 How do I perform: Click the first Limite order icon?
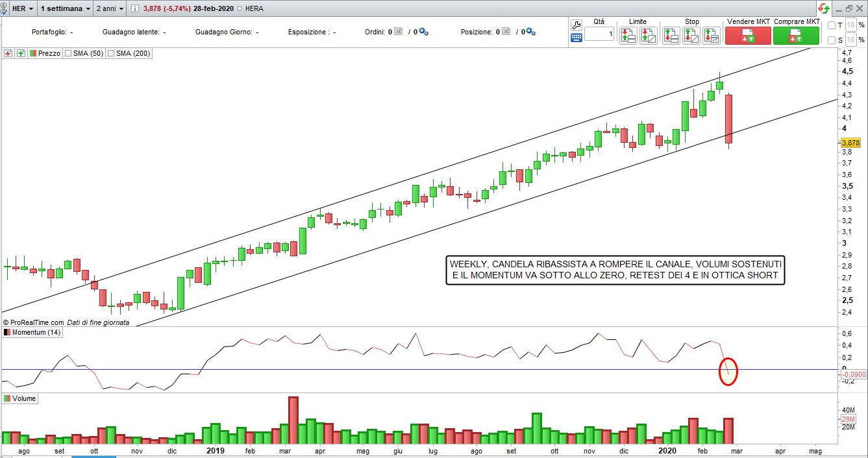628,36
